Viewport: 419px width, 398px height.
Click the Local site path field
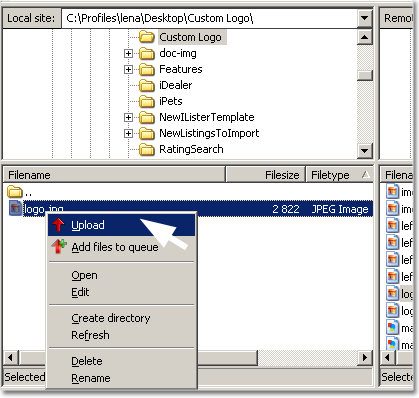click(209, 18)
